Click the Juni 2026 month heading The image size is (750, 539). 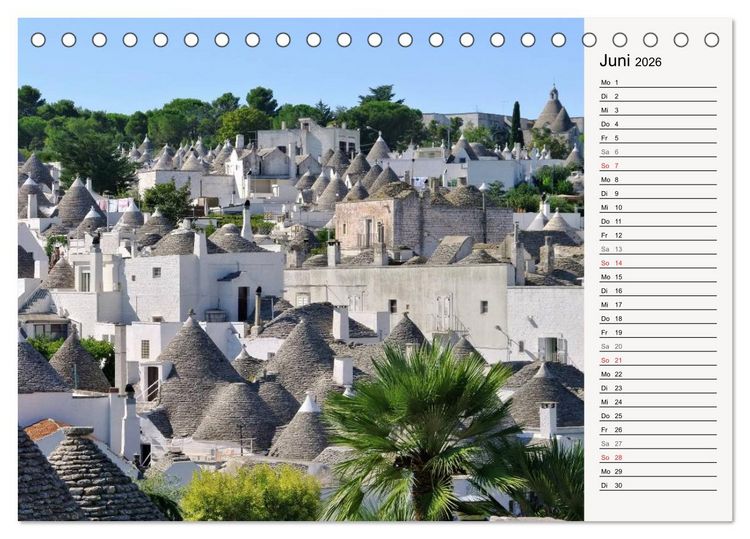coord(630,61)
